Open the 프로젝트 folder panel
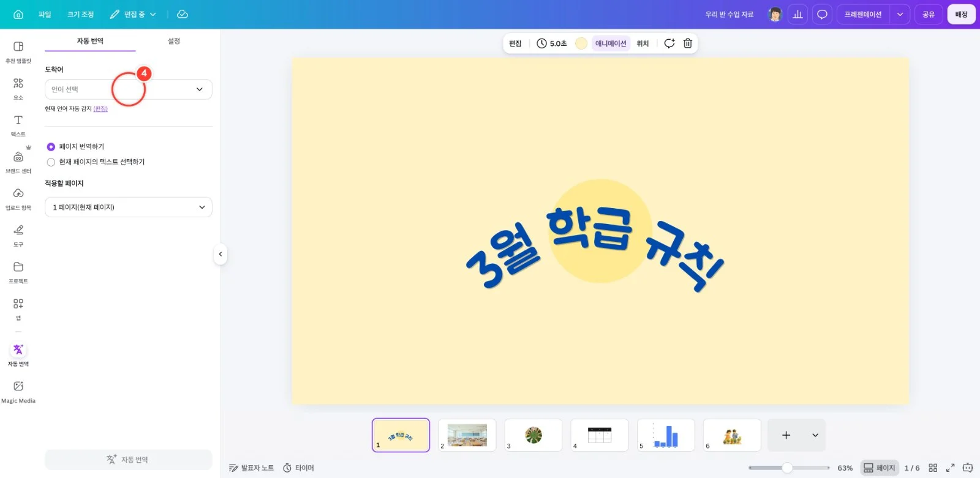The height and width of the screenshot is (478, 980). [x=18, y=272]
